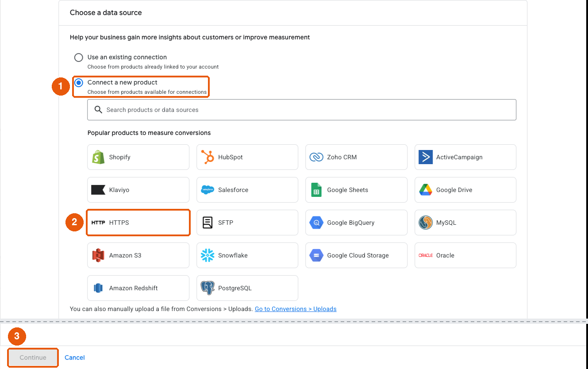Choose the Shopify product card

point(138,157)
